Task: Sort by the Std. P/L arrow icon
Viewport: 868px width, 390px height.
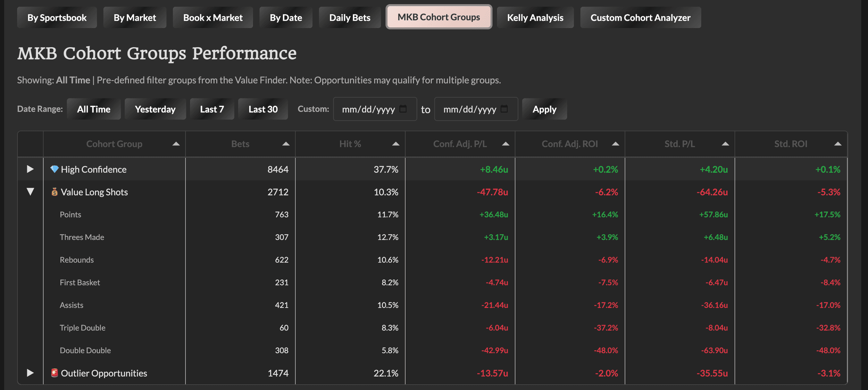Action: click(725, 144)
